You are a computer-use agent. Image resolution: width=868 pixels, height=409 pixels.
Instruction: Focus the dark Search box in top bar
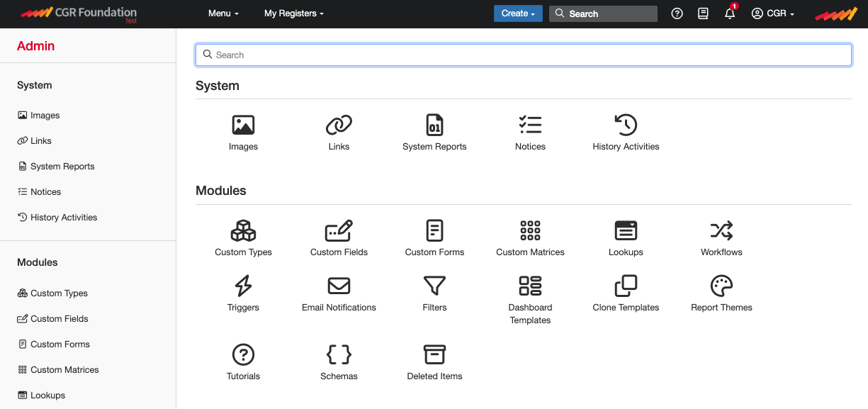click(603, 13)
